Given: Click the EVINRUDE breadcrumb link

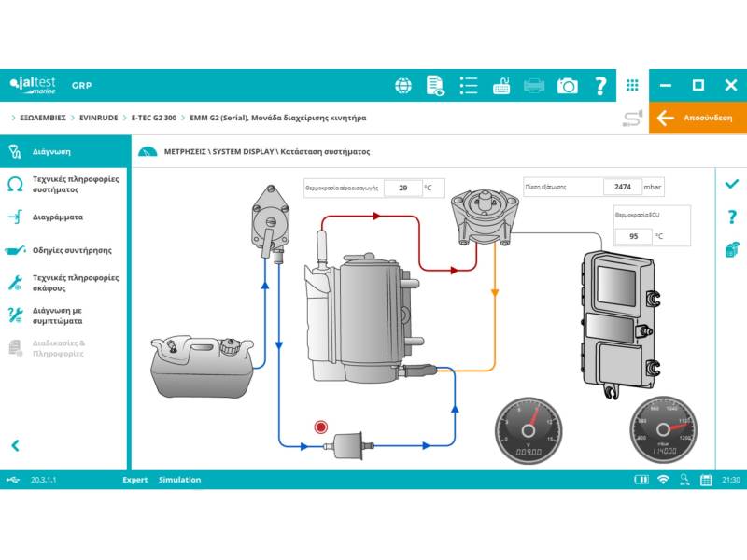Looking at the screenshot, I should [x=99, y=119].
